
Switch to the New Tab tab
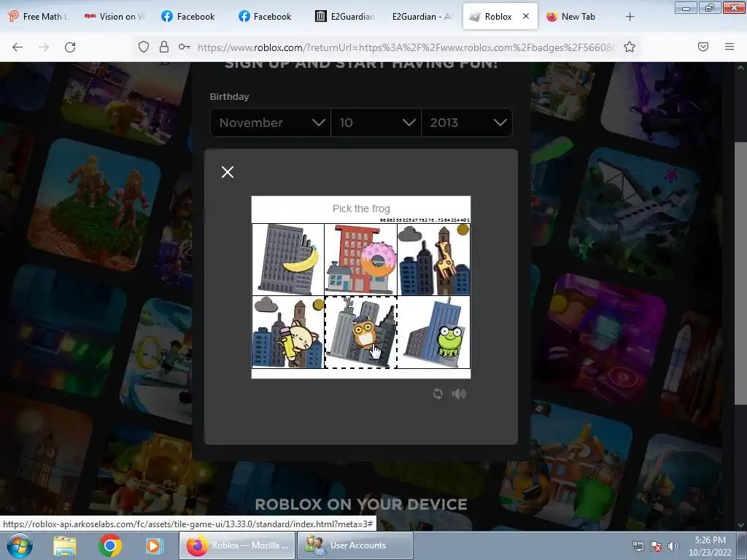[x=570, y=17]
